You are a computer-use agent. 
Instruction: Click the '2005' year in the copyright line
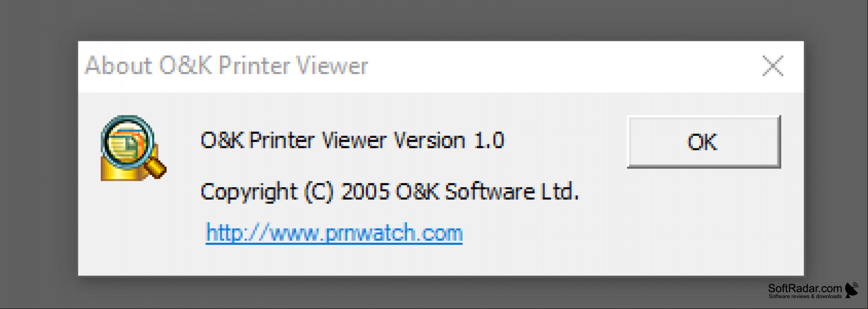pyautogui.click(x=365, y=191)
